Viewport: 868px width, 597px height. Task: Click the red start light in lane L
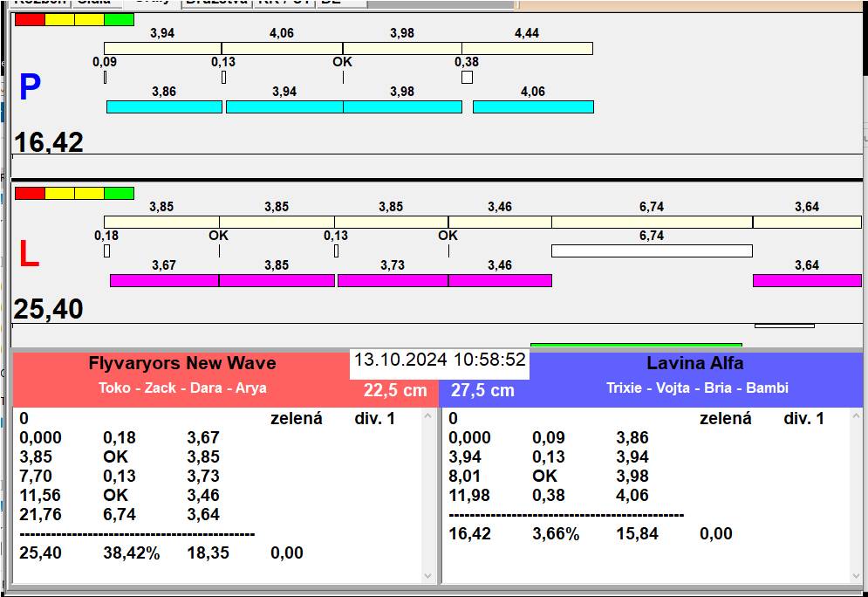[x=30, y=193]
